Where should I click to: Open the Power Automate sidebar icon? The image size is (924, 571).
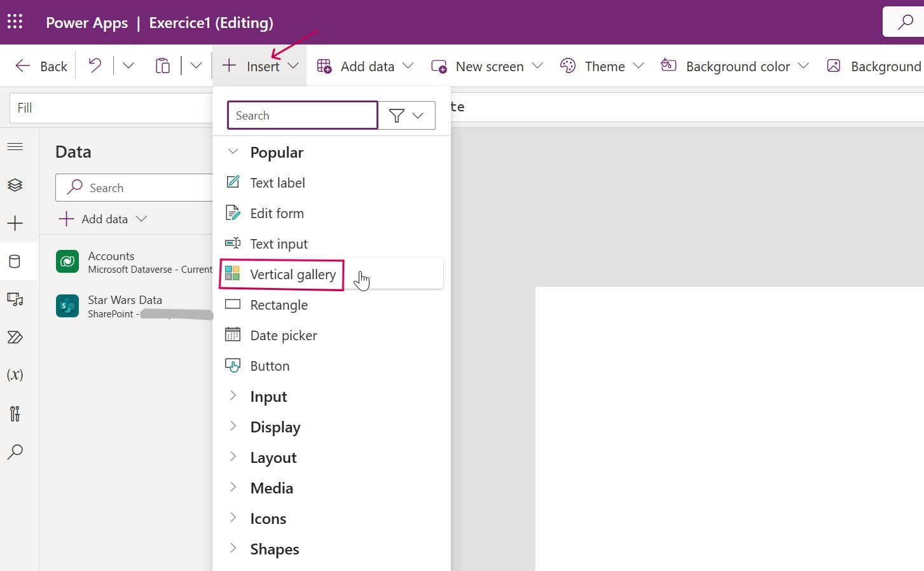(15, 337)
